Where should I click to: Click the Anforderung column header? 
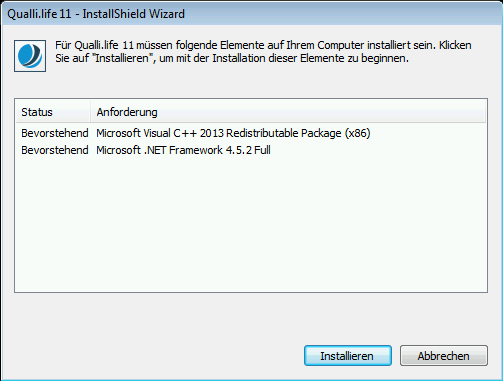(x=127, y=112)
